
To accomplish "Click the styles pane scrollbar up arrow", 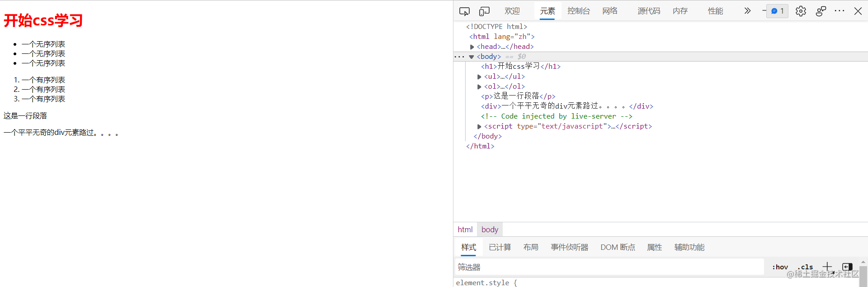I will 863,262.
